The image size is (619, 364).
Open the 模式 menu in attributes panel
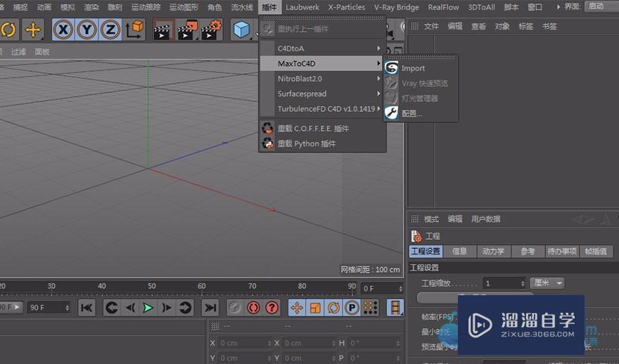(431, 219)
